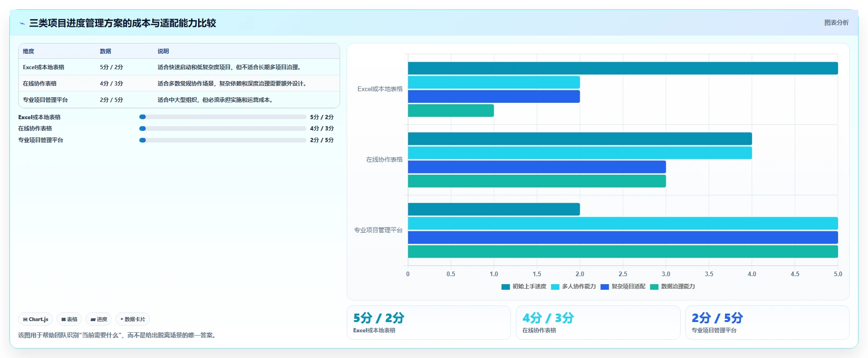The width and height of the screenshot is (868, 358).
Task: Click the 在线协作表格 y-axis label on chart
Action: pyautogui.click(x=384, y=159)
